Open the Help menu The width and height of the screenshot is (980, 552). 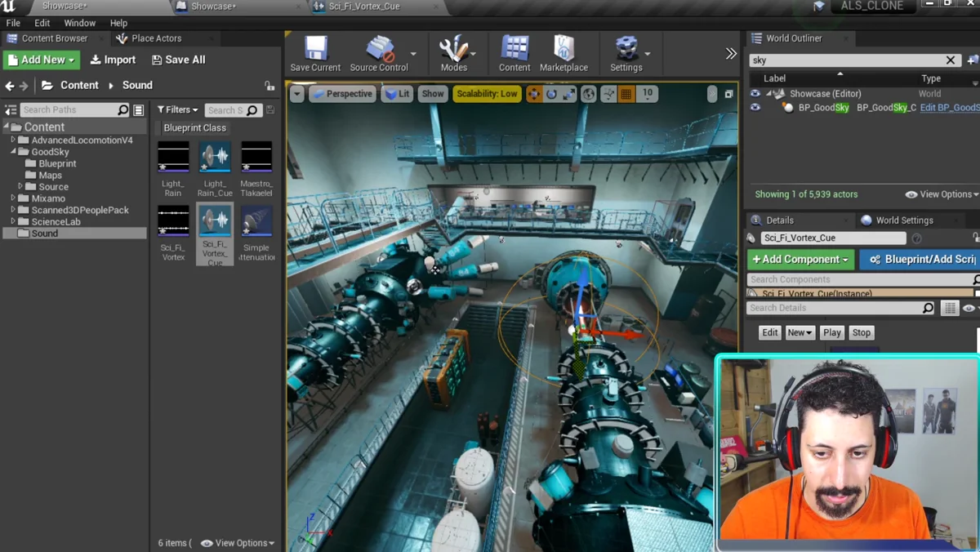click(118, 23)
